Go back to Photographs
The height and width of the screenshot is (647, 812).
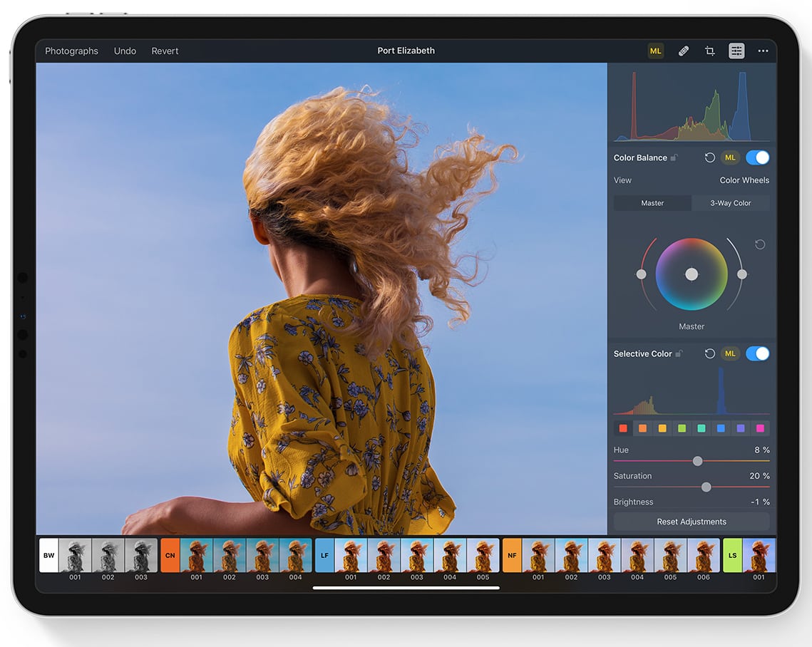[x=71, y=51]
